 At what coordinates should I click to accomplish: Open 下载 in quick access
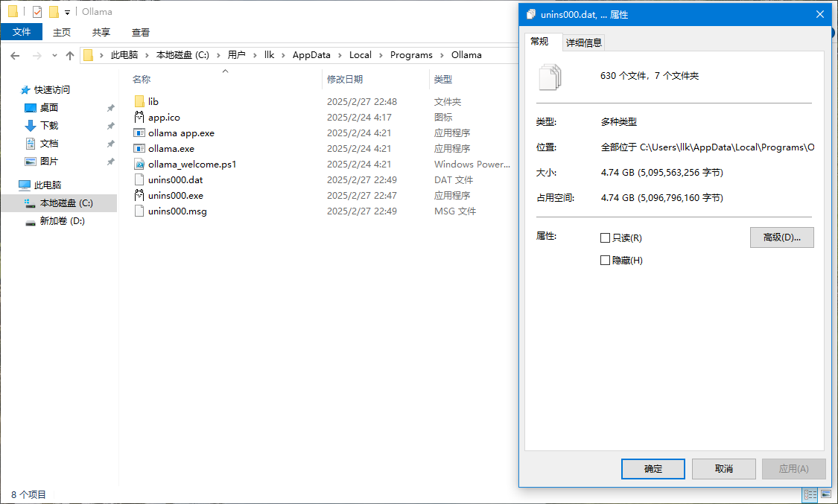[x=49, y=125]
